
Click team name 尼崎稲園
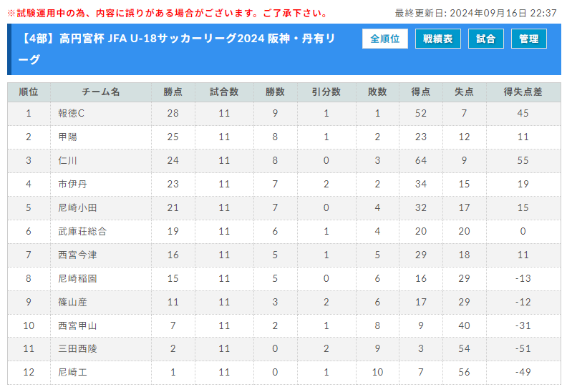click(77, 278)
